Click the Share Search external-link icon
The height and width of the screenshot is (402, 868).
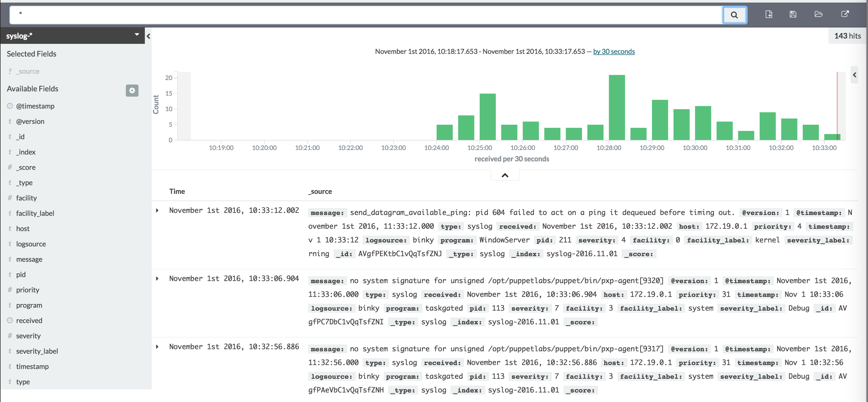[845, 14]
